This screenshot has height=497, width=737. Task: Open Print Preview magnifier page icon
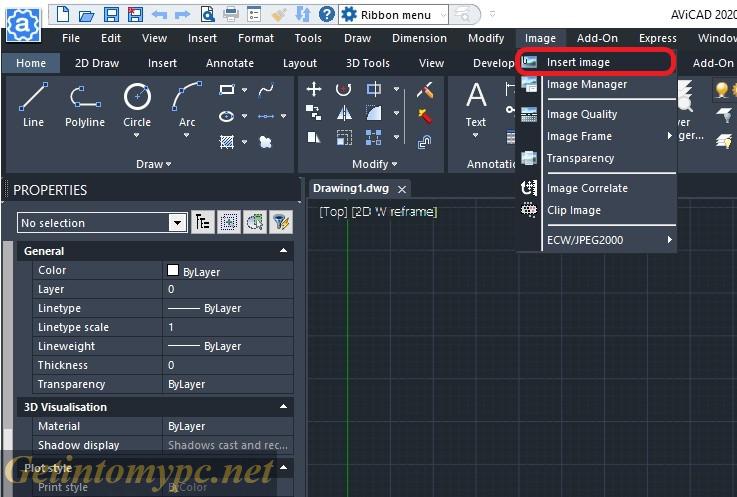pos(207,15)
